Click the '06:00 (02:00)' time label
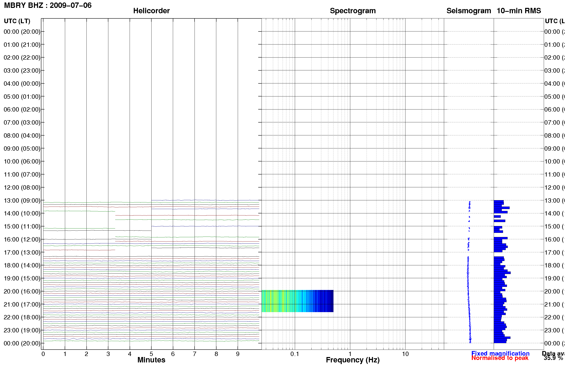588x368 pixels. tap(22, 109)
